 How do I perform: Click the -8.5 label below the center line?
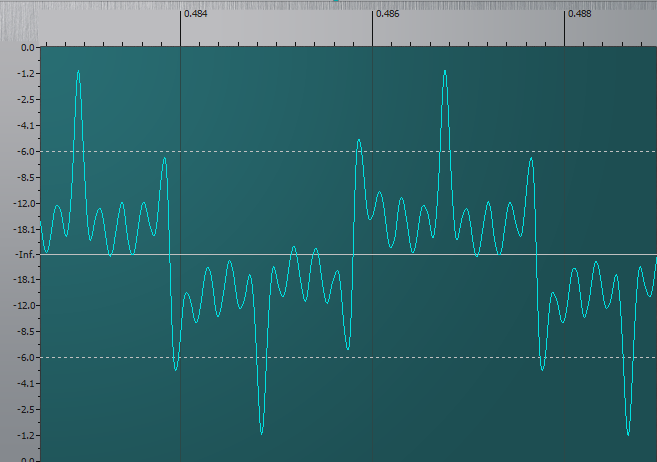[x=27, y=331]
